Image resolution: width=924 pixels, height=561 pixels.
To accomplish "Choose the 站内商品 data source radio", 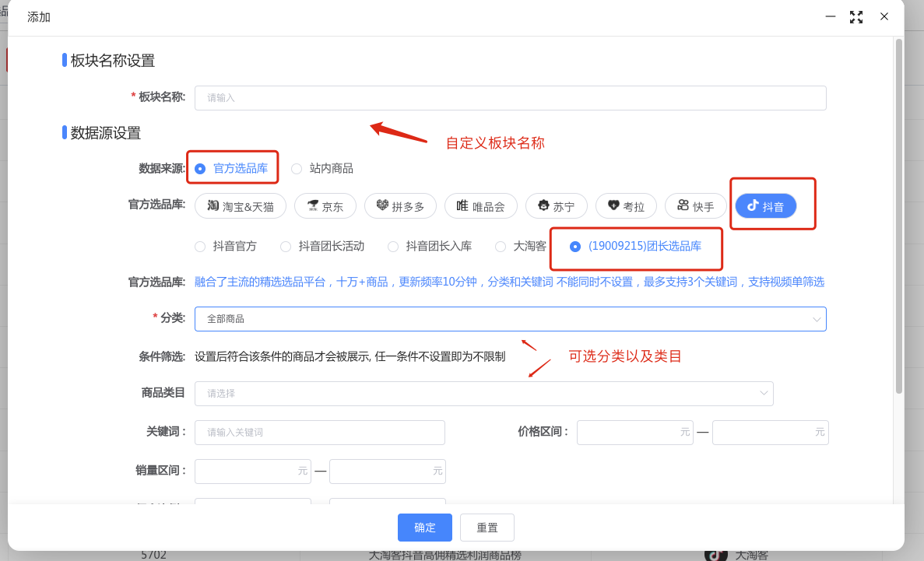I will click(x=322, y=169).
